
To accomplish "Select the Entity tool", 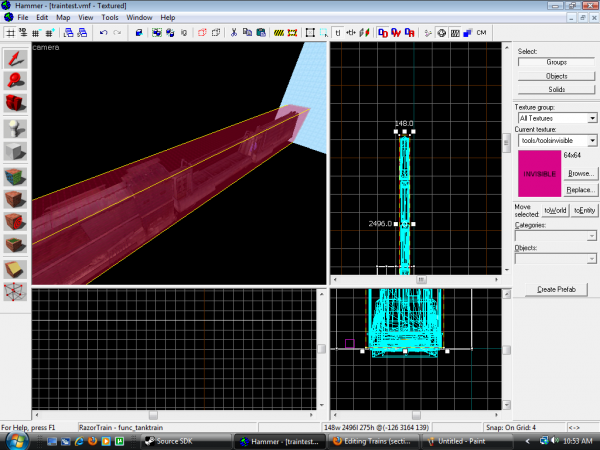I will click(15, 127).
